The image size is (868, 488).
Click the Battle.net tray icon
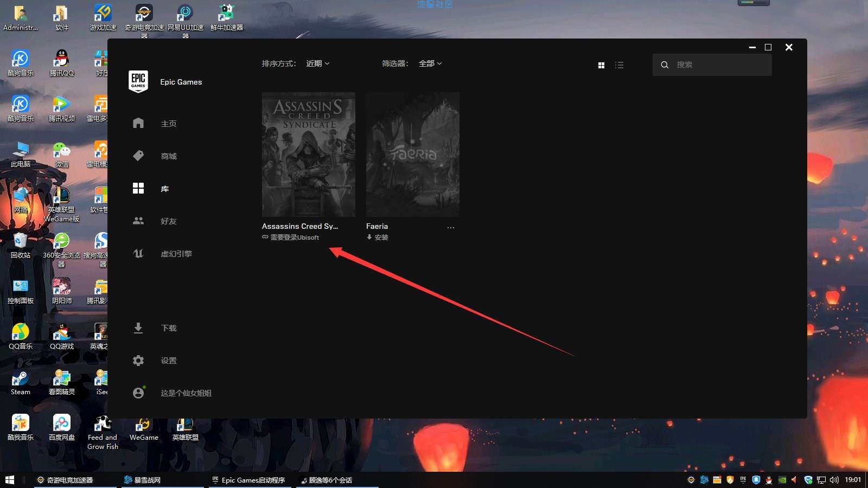[704, 480]
